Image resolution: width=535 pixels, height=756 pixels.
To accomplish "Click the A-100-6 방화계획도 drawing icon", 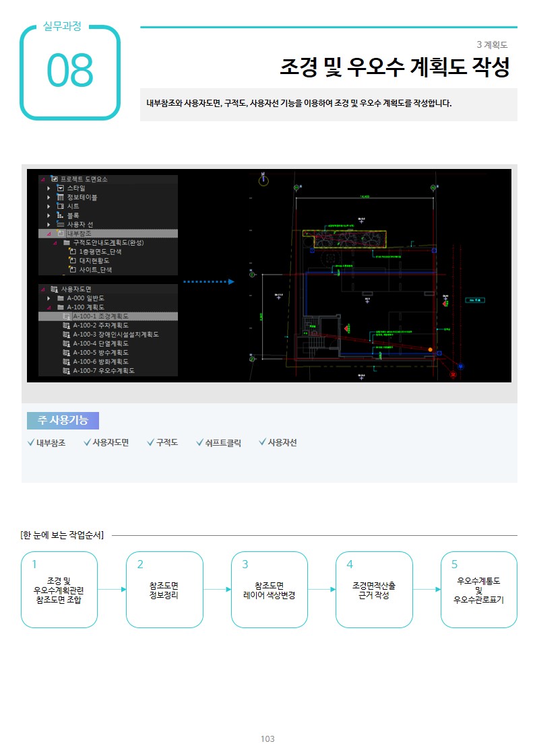I will pos(67,362).
